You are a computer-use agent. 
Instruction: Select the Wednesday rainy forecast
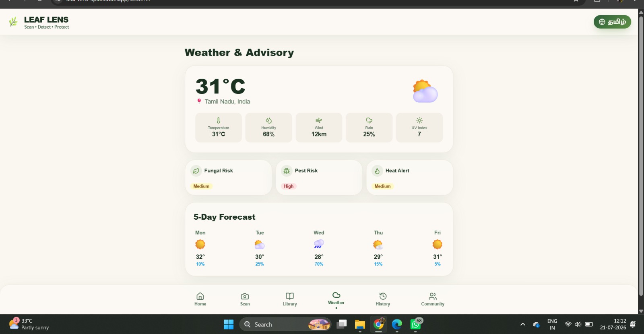click(x=319, y=248)
